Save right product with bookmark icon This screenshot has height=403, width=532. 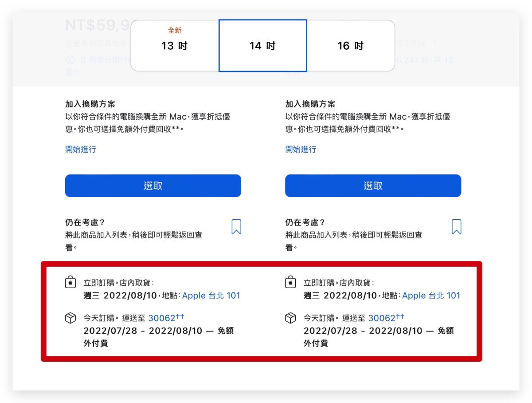456,226
